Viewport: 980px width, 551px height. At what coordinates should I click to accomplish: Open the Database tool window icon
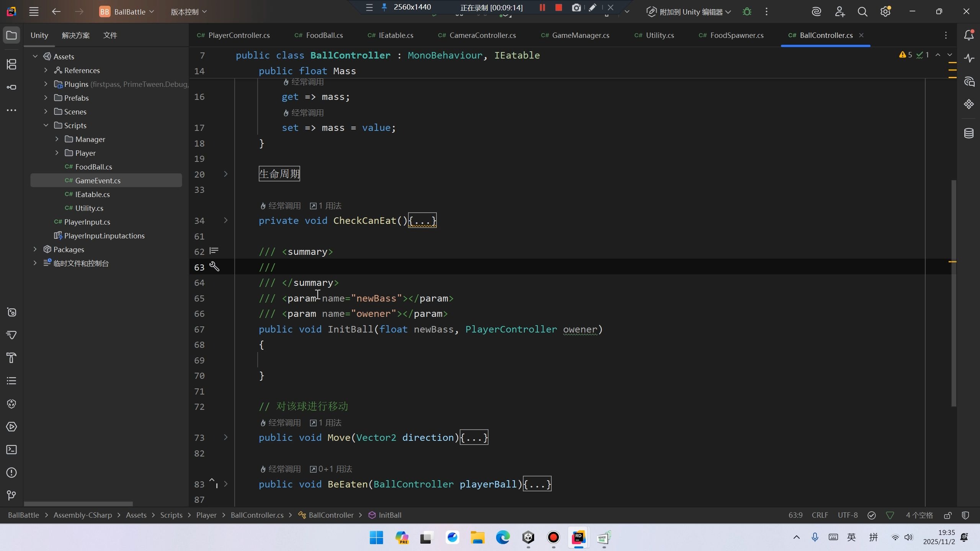pyautogui.click(x=969, y=133)
